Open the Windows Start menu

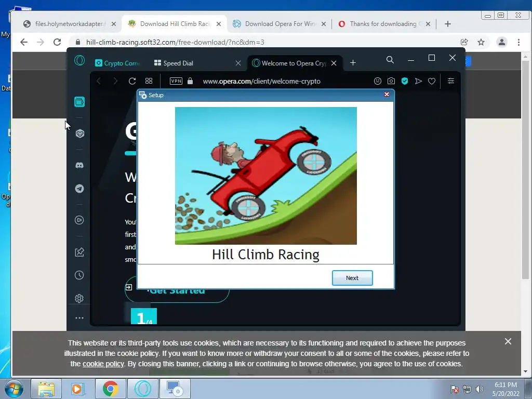pos(14,389)
